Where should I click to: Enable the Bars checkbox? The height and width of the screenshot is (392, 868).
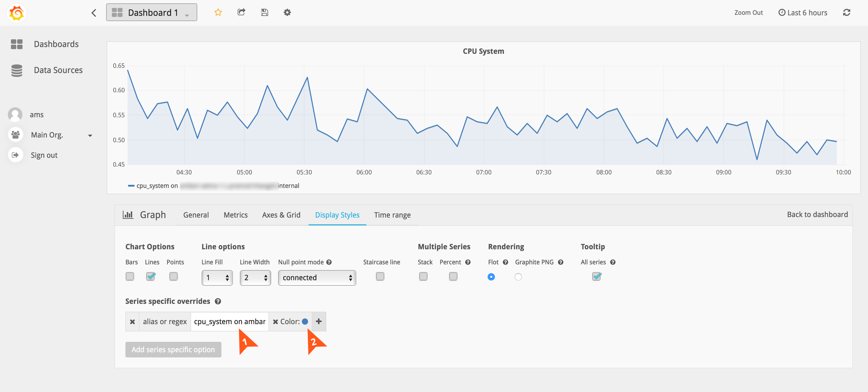[x=130, y=277]
